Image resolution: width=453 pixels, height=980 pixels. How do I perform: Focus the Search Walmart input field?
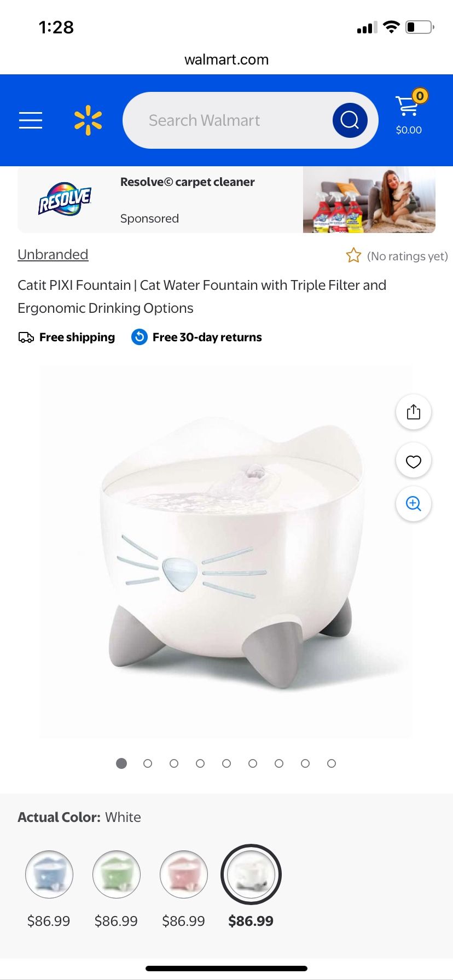pos(227,120)
